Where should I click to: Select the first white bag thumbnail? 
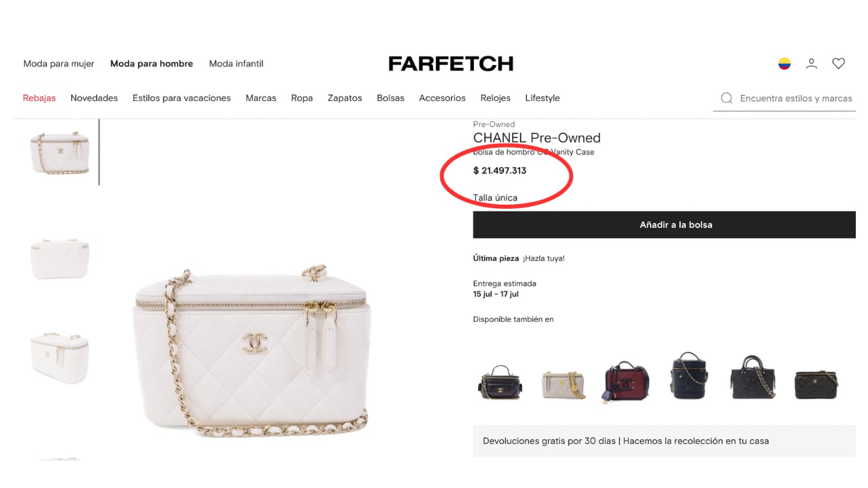coord(60,152)
